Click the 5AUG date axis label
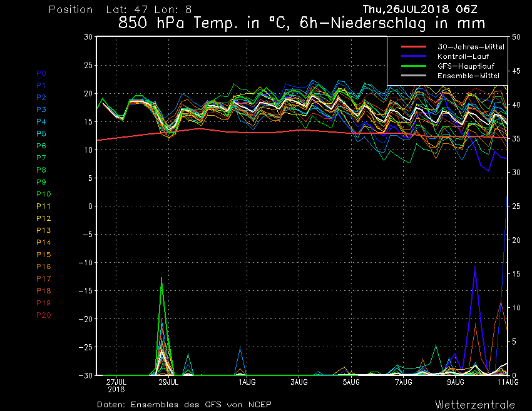Screen dimensions: 532x411 coord(351,382)
